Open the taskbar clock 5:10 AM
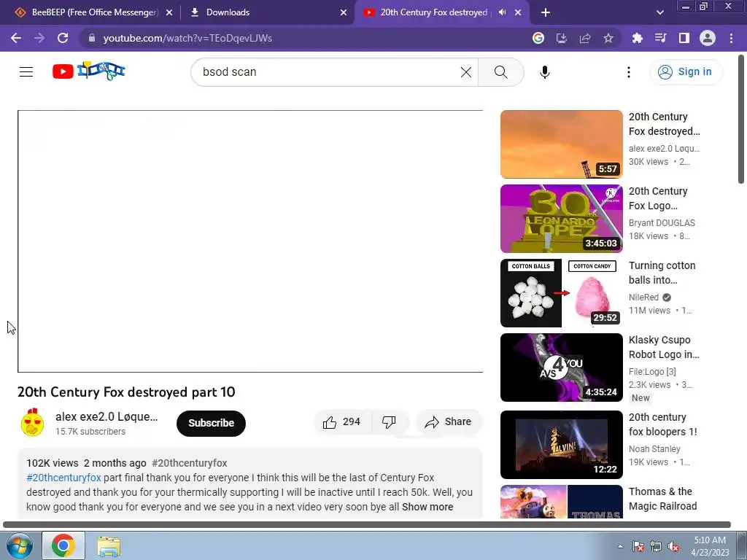747x560 pixels. 710,546
